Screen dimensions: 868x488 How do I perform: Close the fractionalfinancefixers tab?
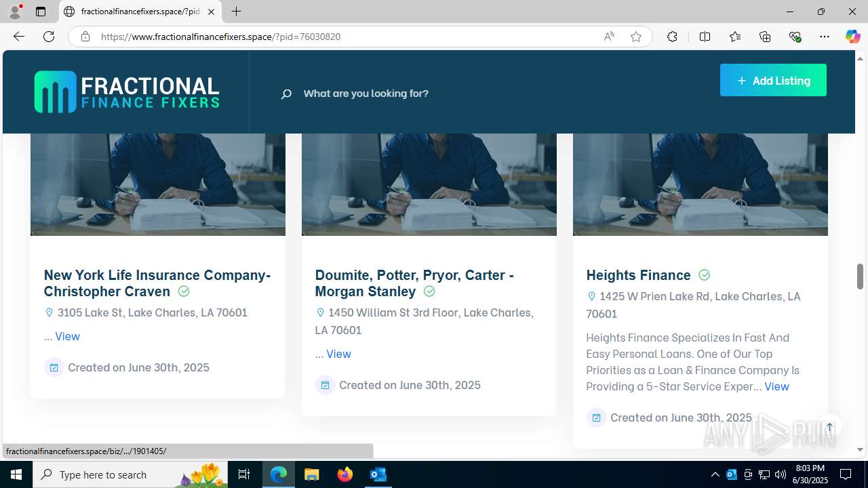[211, 12]
